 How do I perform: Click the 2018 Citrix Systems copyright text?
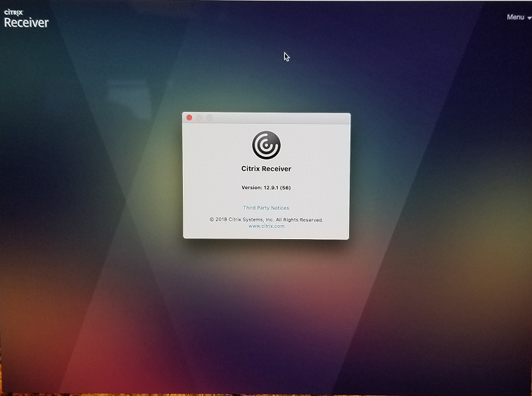tap(266, 219)
